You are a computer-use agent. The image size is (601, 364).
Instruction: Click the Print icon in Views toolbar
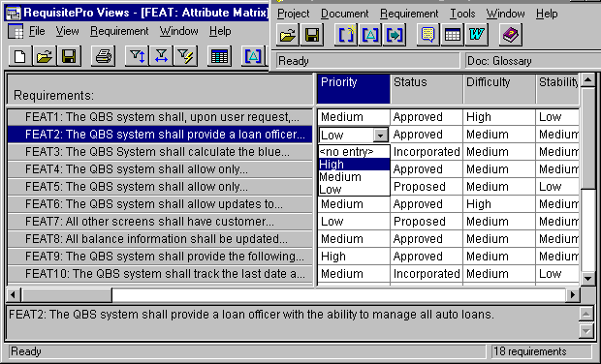click(103, 57)
